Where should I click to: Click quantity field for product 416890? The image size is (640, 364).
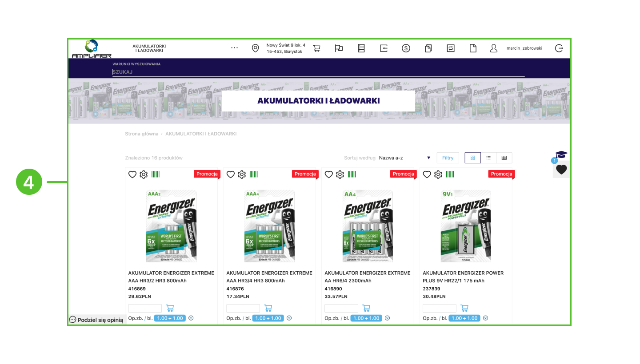click(x=341, y=308)
